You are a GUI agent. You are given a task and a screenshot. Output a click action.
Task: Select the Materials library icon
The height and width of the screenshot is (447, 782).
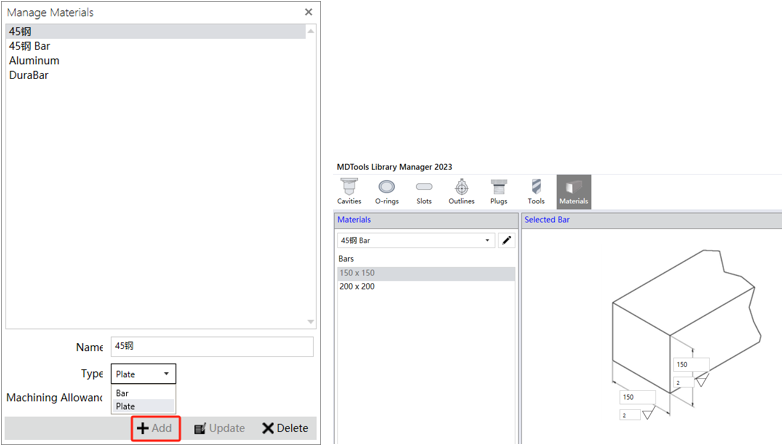tap(574, 192)
